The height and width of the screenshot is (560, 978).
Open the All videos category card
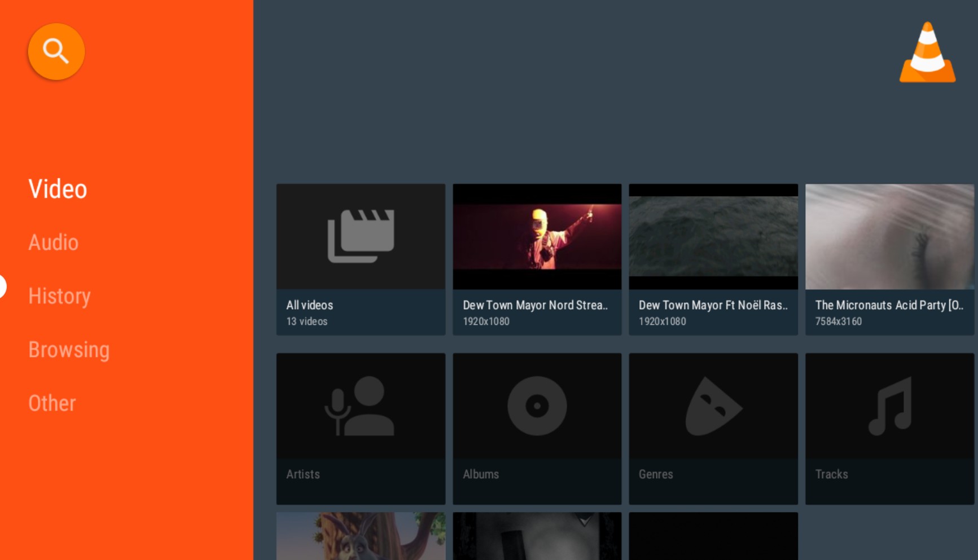pos(361,259)
